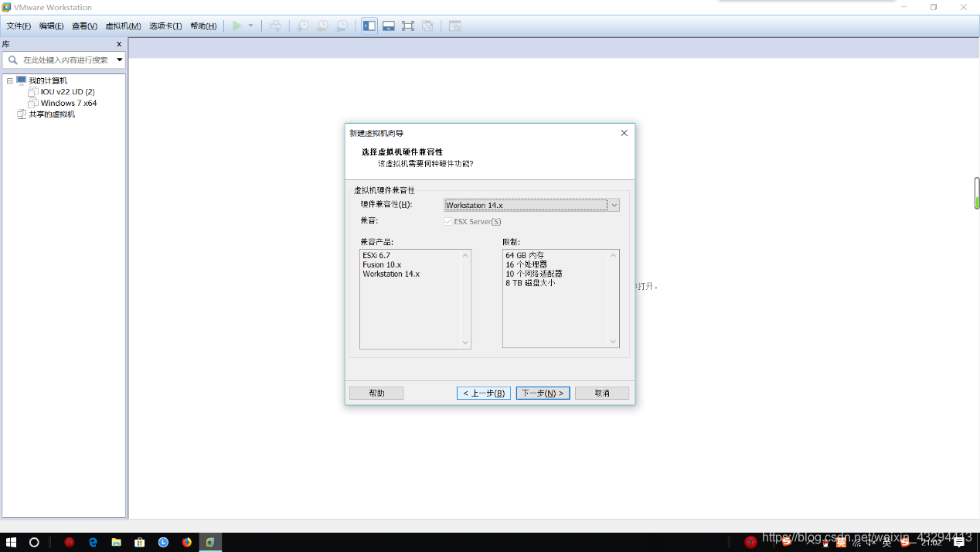
Task: Close the 新建虚拟机向导 dialog
Action: click(x=624, y=133)
